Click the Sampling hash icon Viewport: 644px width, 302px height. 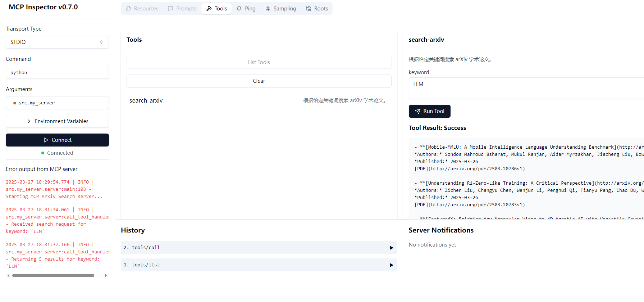268,9
